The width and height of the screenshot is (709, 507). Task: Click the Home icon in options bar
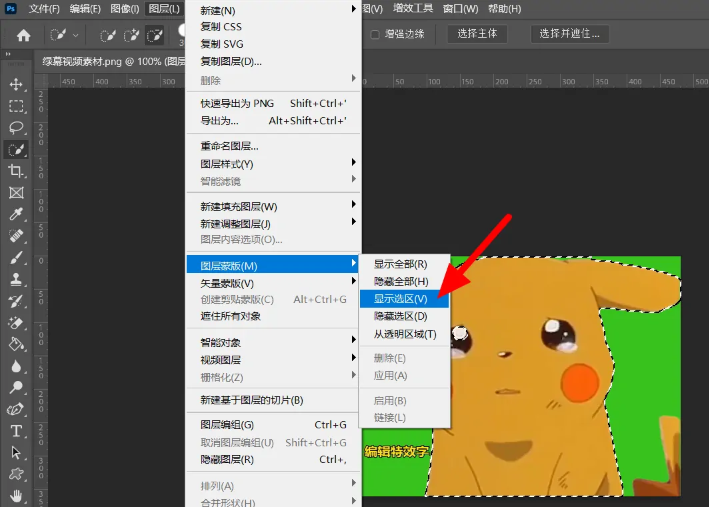click(22, 35)
